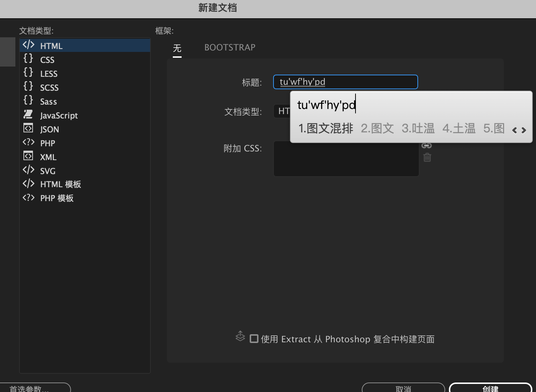Click the CSS curly-braces icon
The width and height of the screenshot is (536, 392).
(x=28, y=59)
